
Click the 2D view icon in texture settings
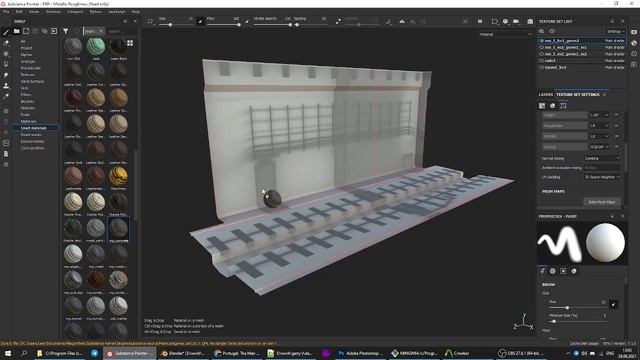pos(542,106)
